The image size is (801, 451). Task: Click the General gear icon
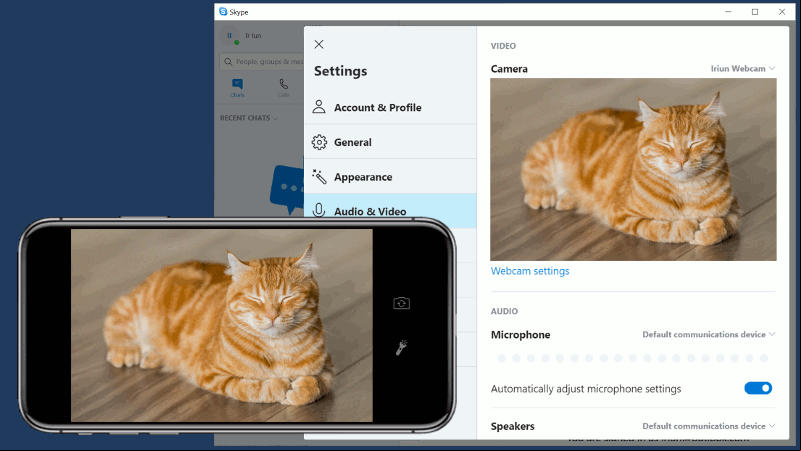tap(319, 142)
